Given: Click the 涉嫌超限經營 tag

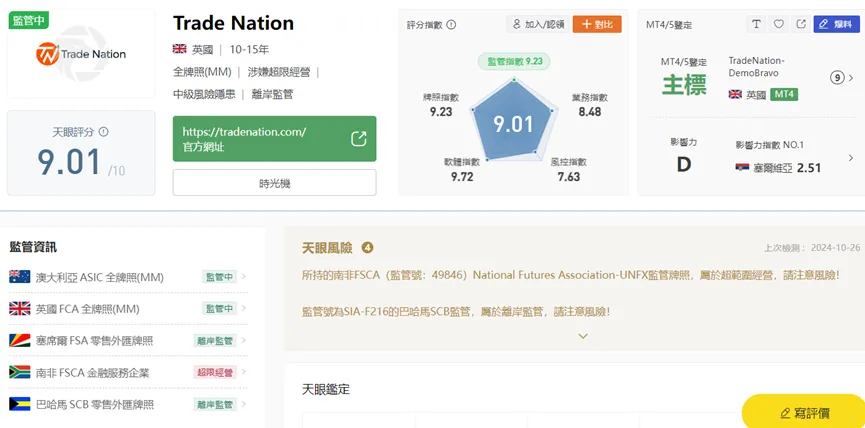Looking at the screenshot, I should [279, 72].
